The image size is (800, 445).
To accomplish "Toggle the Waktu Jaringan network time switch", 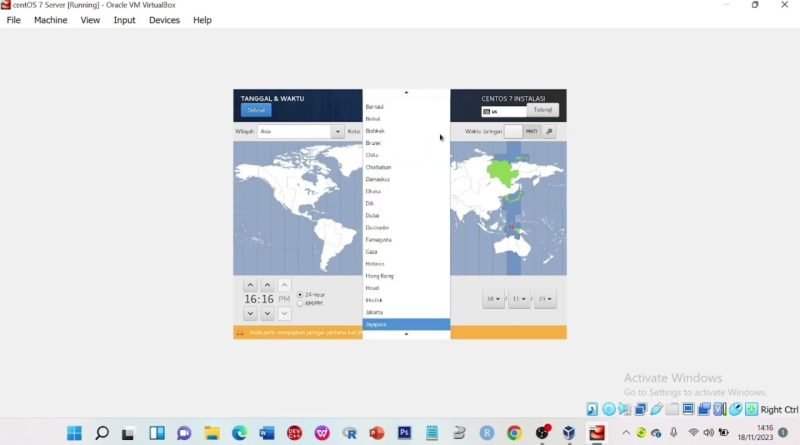I will (521, 132).
